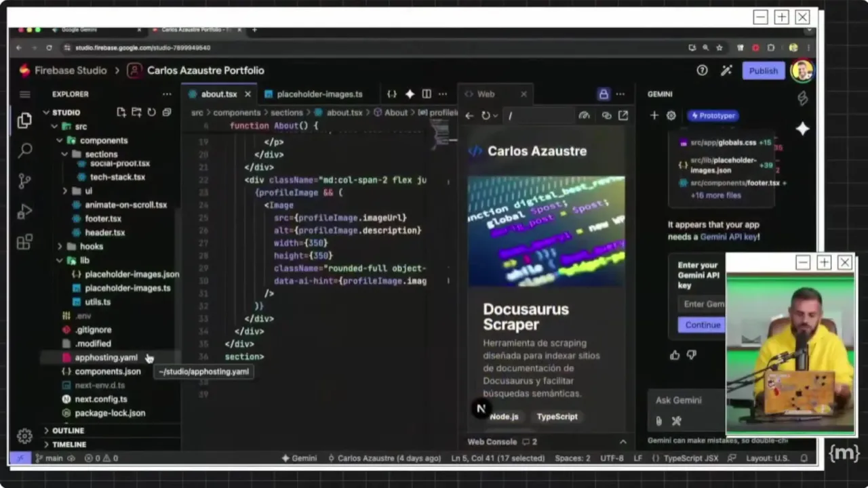Open the large Gemini sparkle on the right sidebar
The height and width of the screenshot is (488, 868).
tap(802, 129)
